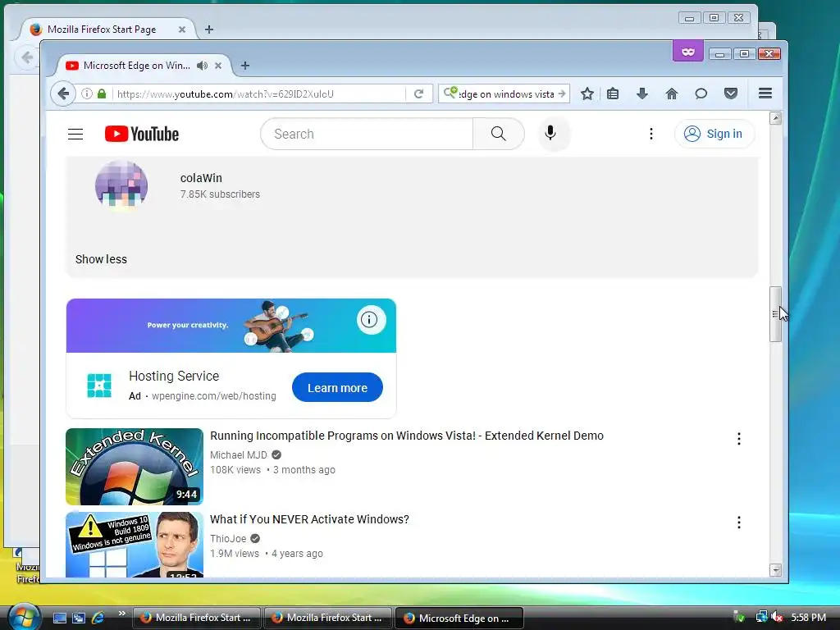
Task: Click Show Desktop quick launch icon
Action: 60,618
